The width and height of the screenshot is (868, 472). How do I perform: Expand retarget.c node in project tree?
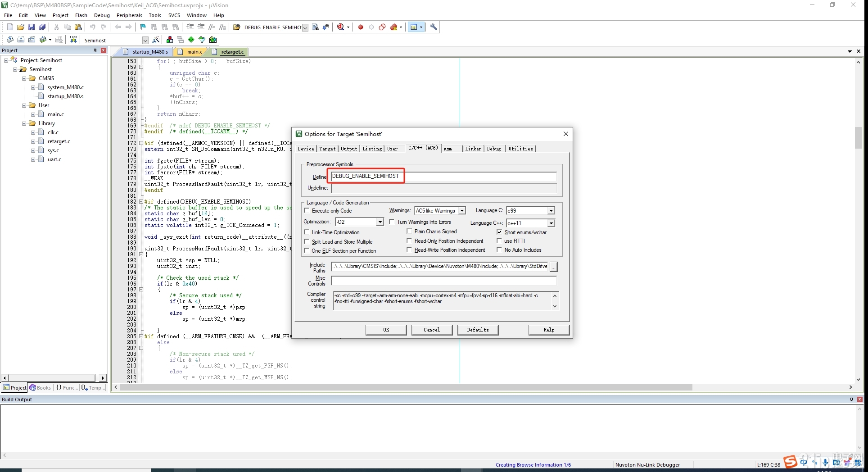33,141
